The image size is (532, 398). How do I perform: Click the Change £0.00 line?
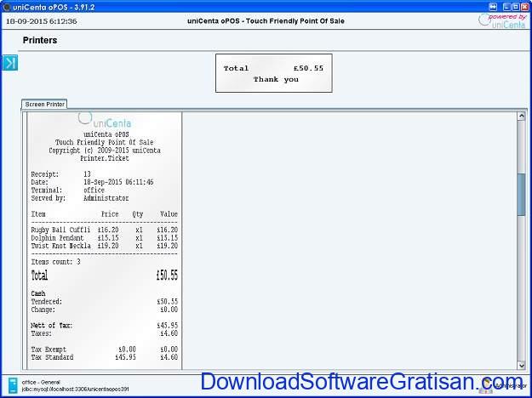pos(105,310)
